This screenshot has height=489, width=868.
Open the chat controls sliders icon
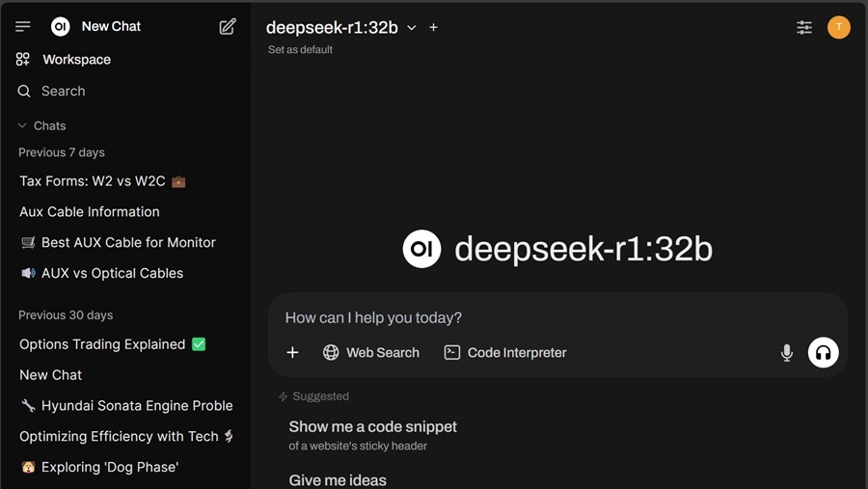click(803, 27)
